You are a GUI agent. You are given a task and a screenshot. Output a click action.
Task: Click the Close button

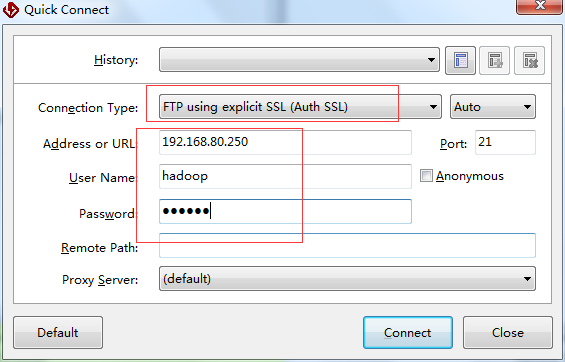(x=508, y=332)
